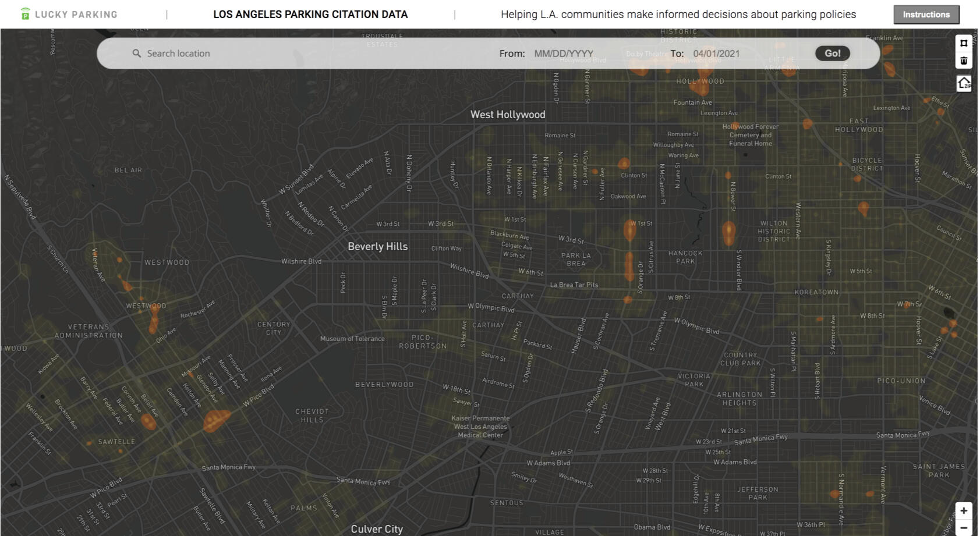Click the Los Angeles Parking Citation Data title
The width and height of the screenshot is (980, 536).
[x=310, y=15]
